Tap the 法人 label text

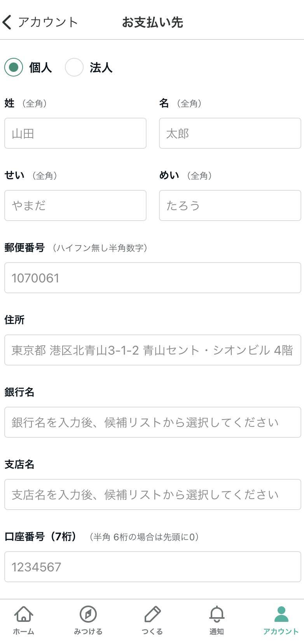pos(101,68)
